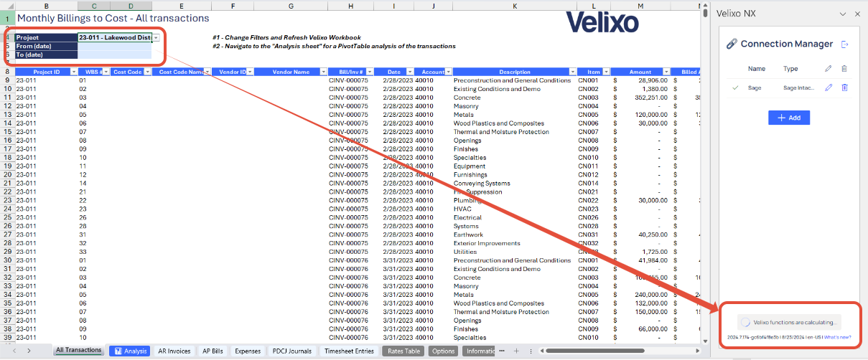Image resolution: width=868 pixels, height=360 pixels.
Task: Click the Add connection button
Action: pos(789,118)
